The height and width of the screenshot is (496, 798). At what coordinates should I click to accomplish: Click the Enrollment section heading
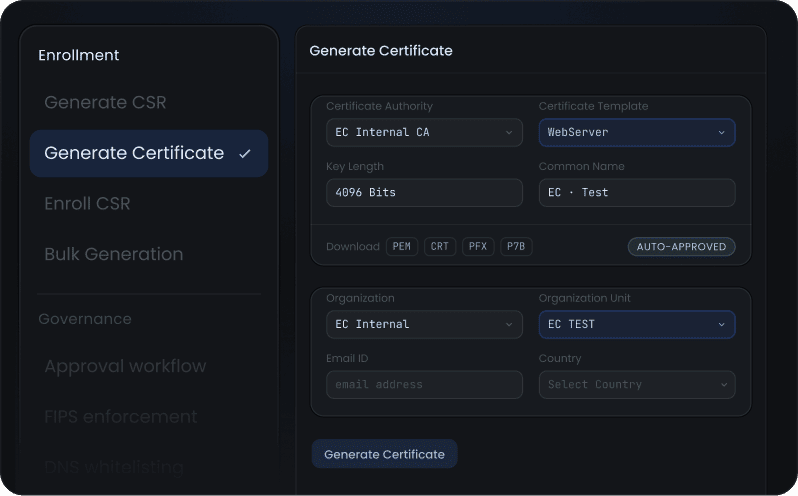click(x=78, y=55)
